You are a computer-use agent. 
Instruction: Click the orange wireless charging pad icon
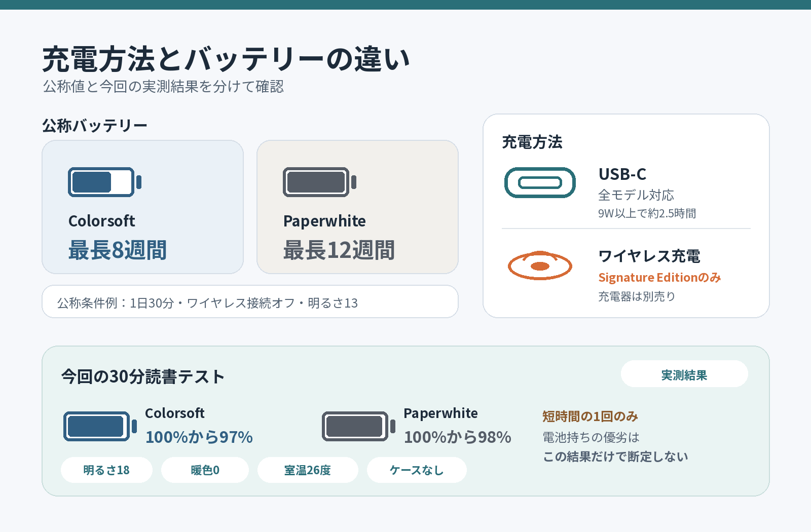tap(540, 265)
